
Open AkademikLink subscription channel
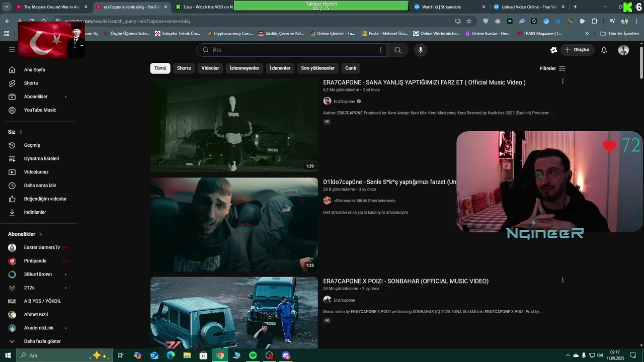[39, 328]
